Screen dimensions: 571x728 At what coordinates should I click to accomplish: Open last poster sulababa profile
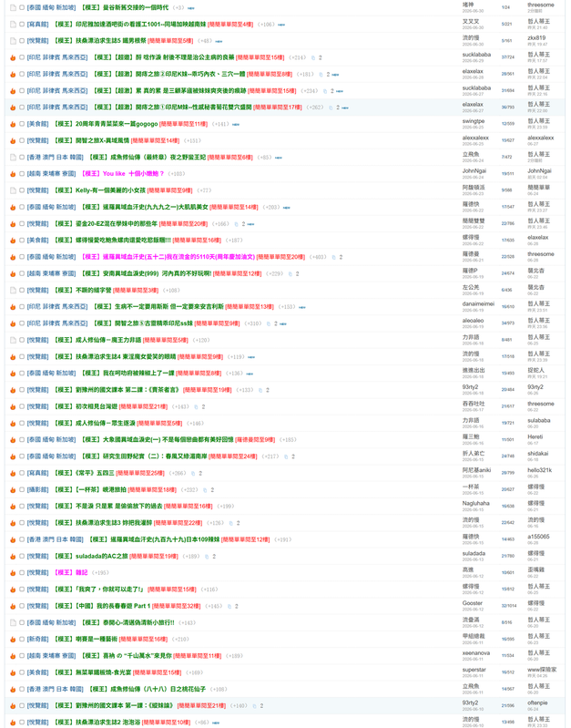point(538,421)
